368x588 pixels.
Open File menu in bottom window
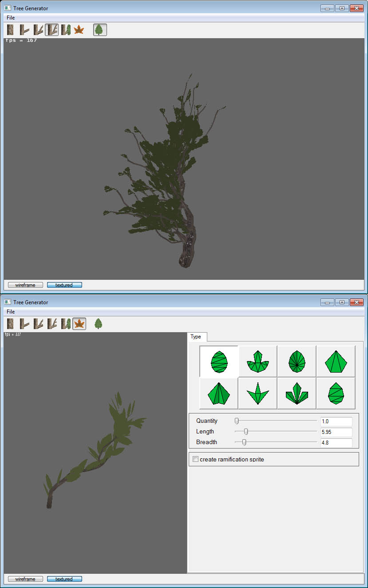coord(11,312)
